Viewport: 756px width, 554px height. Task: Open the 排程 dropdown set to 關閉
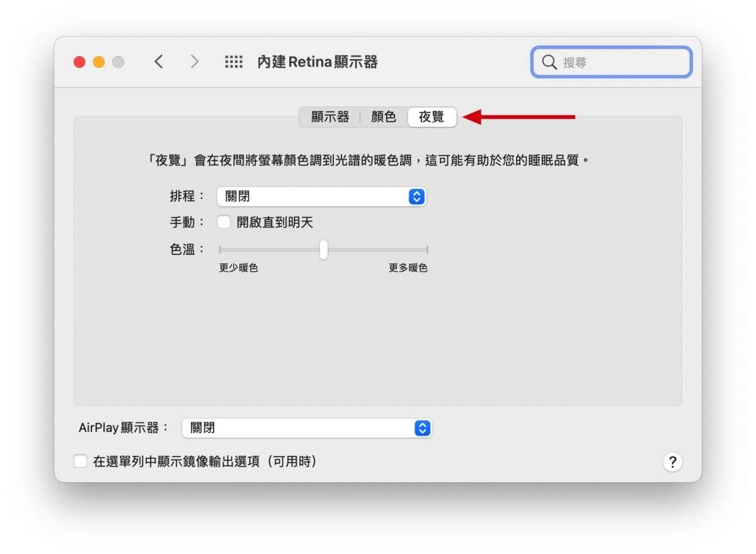322,196
